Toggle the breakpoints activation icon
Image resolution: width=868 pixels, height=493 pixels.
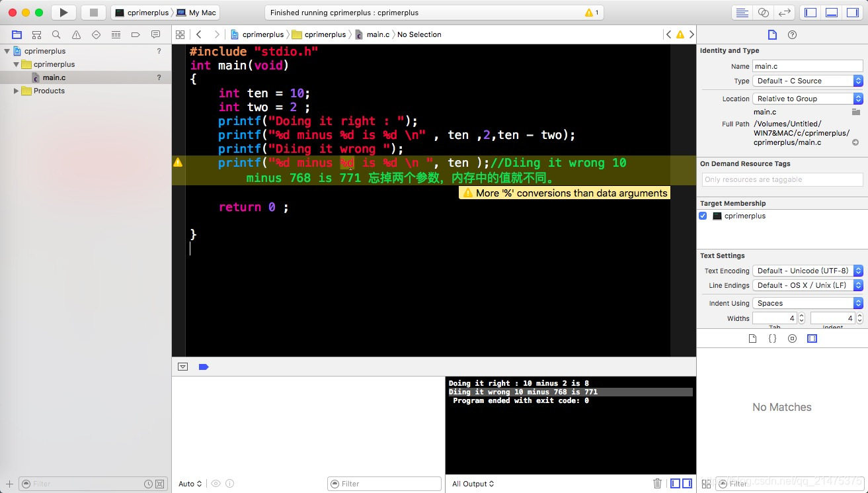pyautogui.click(x=204, y=367)
